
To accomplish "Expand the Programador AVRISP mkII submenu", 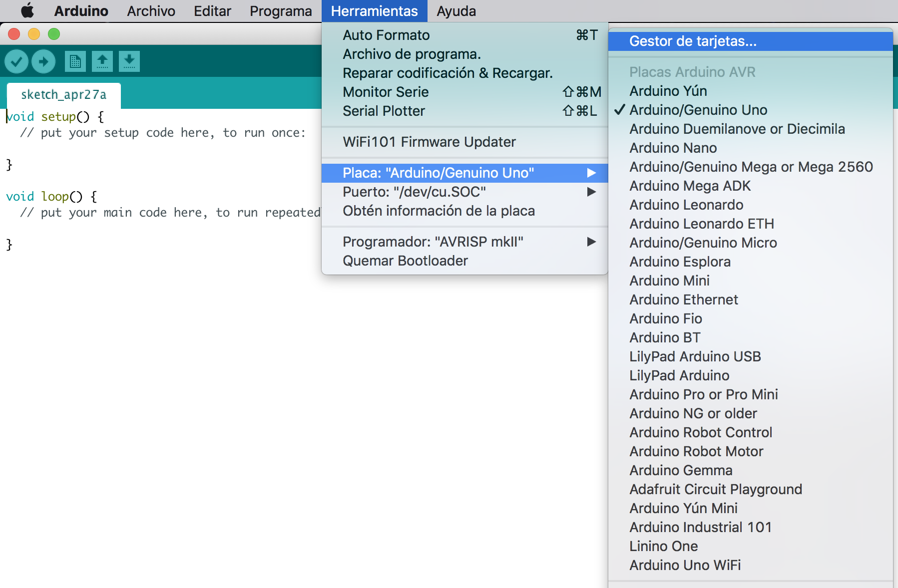I will [464, 242].
